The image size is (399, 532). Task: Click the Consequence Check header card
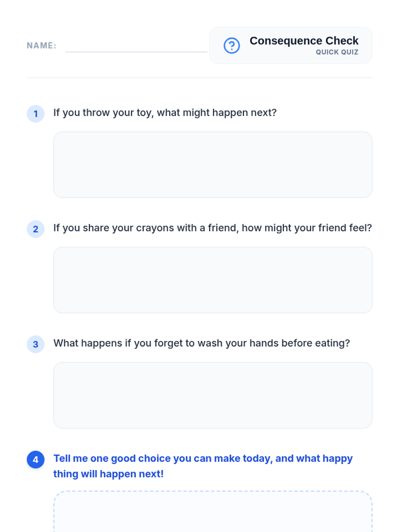(x=291, y=45)
